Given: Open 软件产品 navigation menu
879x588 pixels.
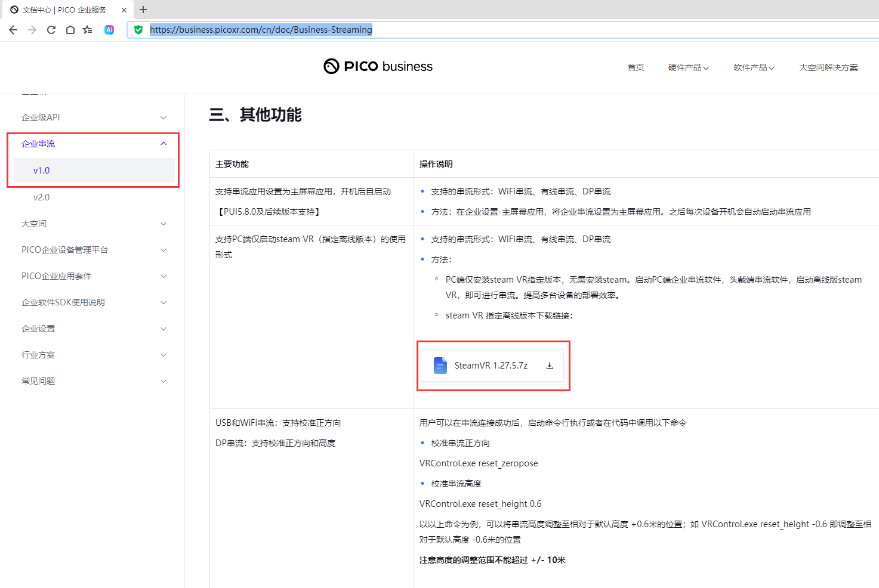Looking at the screenshot, I should tap(754, 67).
